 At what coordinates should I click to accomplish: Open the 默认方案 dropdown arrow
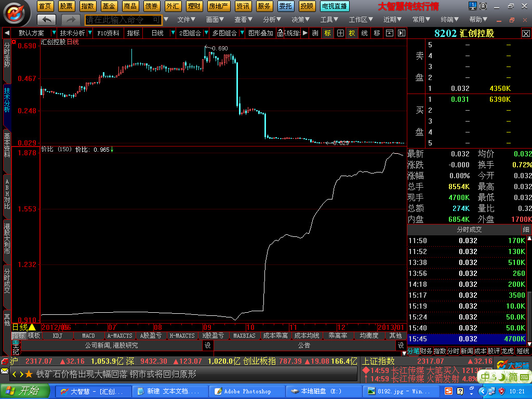pyautogui.click(x=54, y=33)
